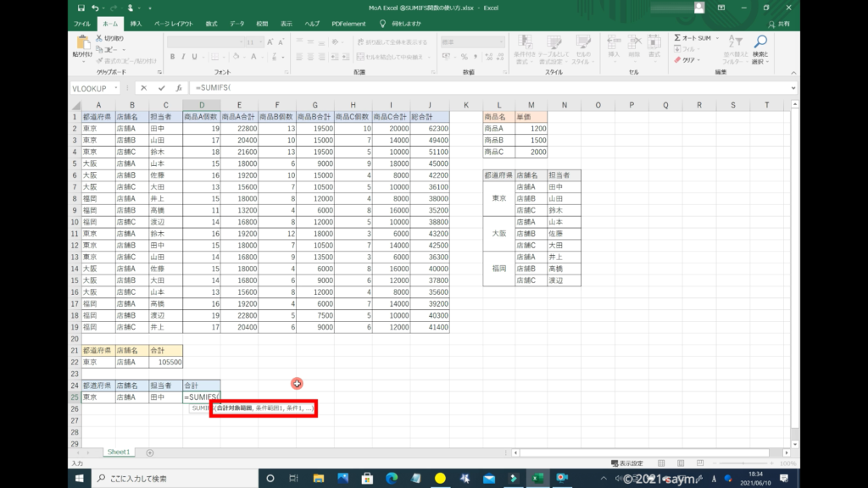Open Insert Function dialog via fx icon
Viewport: 868px width, 488px height.
(178, 88)
